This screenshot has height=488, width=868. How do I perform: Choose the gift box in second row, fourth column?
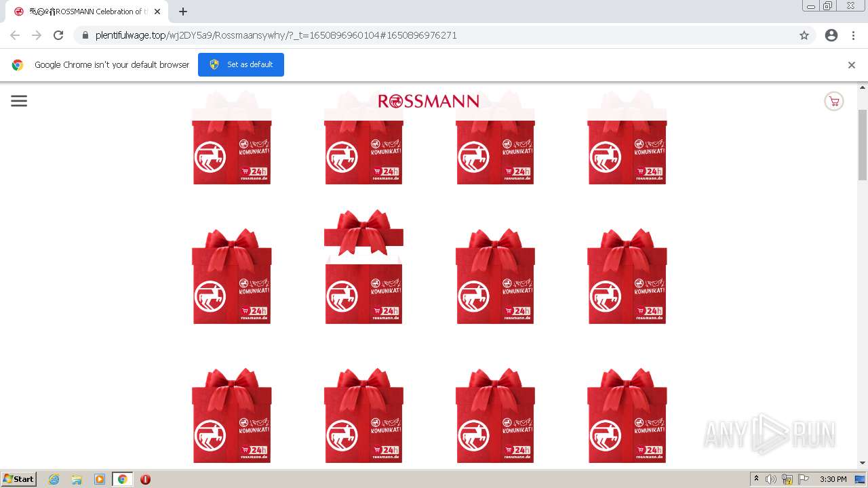627,277
